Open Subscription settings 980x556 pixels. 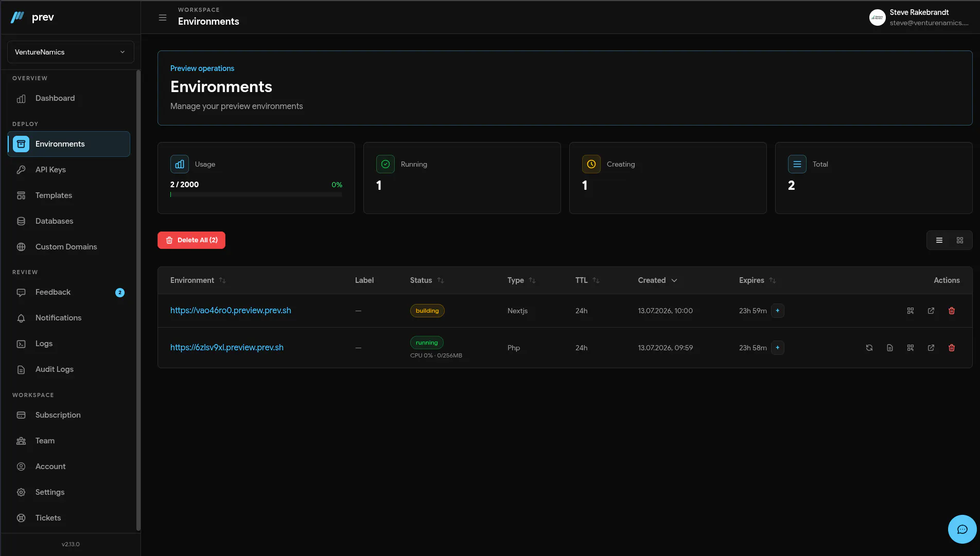pyautogui.click(x=69, y=415)
